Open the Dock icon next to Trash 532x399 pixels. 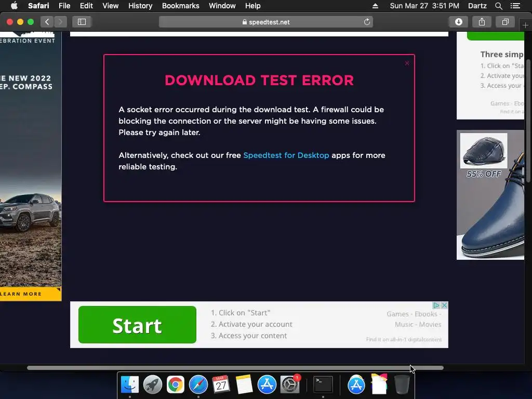coord(379,385)
